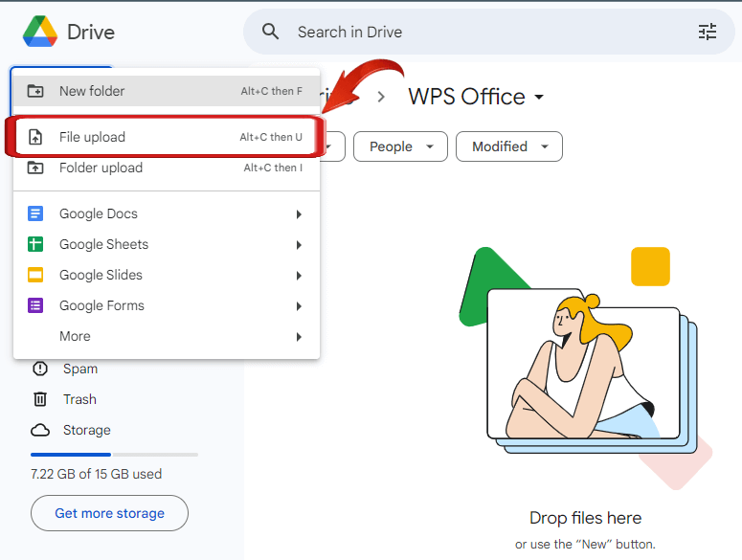Click the breadcrumb chevron before WPS Office
The image size is (742, 560).
pyautogui.click(x=381, y=97)
